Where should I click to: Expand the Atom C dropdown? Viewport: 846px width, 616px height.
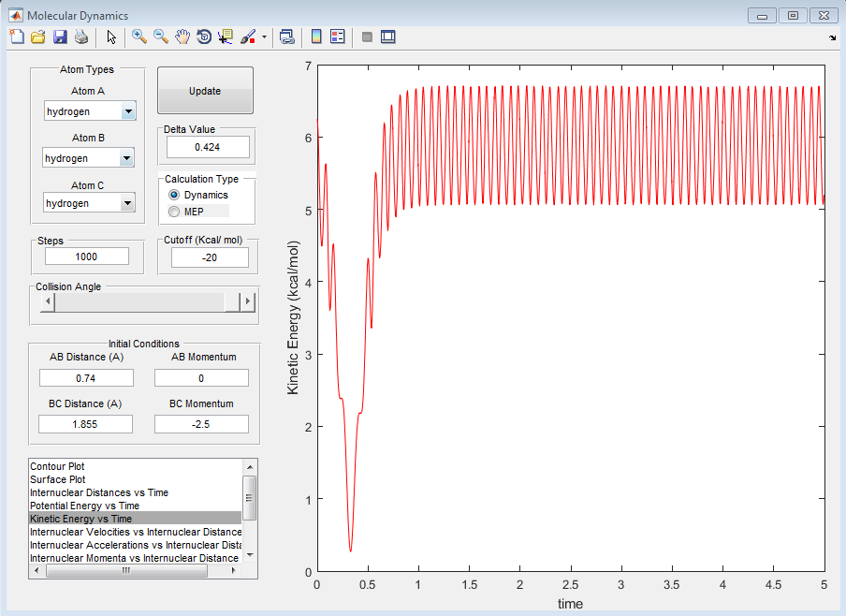point(128,203)
